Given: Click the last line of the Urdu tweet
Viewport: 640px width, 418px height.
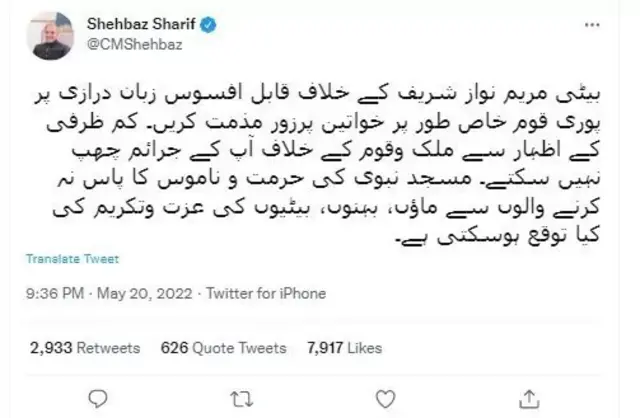Looking at the screenshot, I should (498, 236).
